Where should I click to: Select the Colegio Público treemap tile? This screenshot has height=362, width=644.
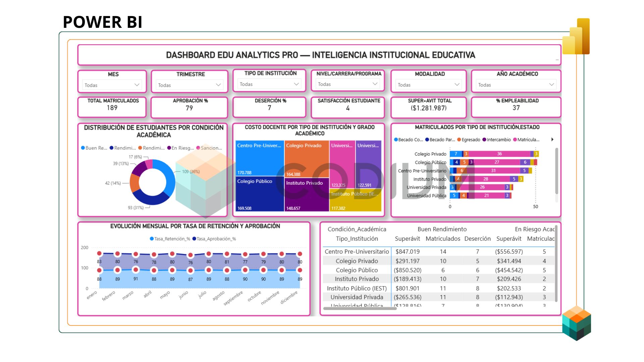pyautogui.click(x=260, y=194)
